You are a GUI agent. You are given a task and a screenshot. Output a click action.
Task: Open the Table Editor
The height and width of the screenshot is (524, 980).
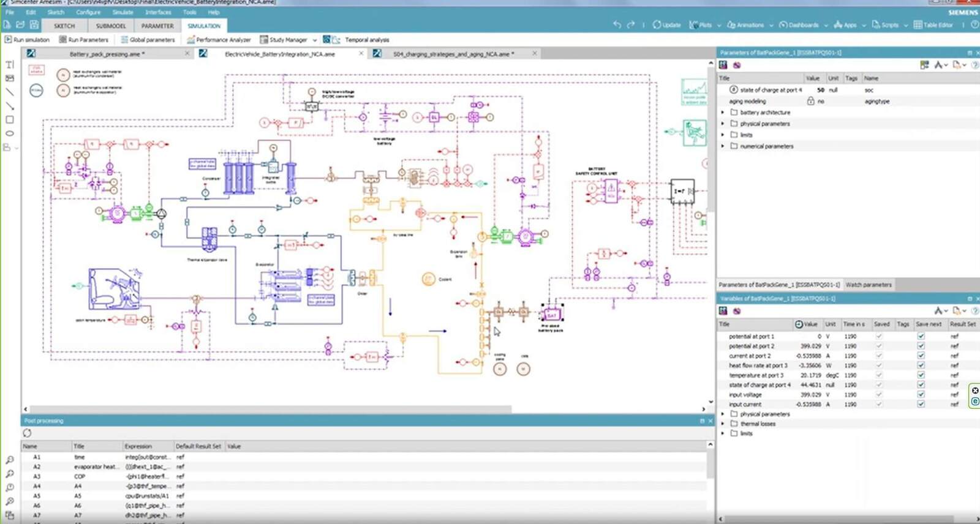click(x=933, y=25)
